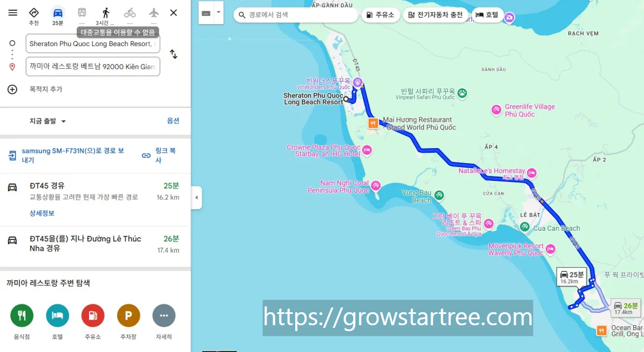Click the red destination pin icon
Screen dimensions: 644x352
[12, 67]
